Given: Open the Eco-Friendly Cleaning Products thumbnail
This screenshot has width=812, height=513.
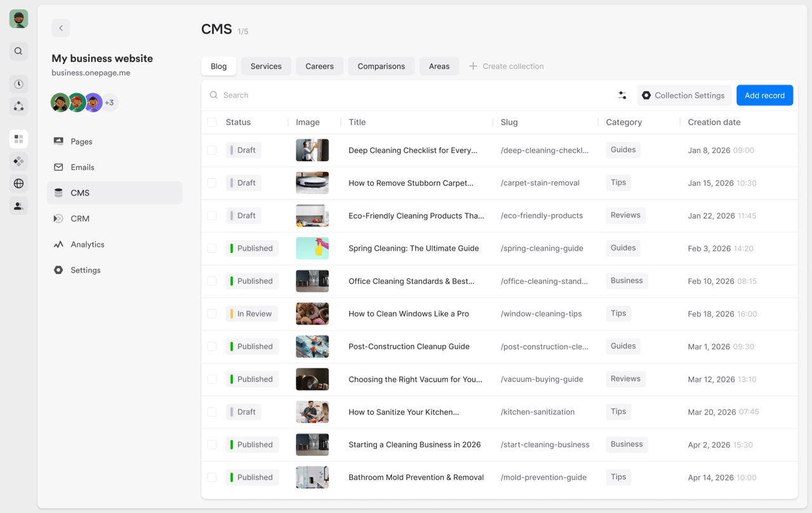Looking at the screenshot, I should pos(312,216).
